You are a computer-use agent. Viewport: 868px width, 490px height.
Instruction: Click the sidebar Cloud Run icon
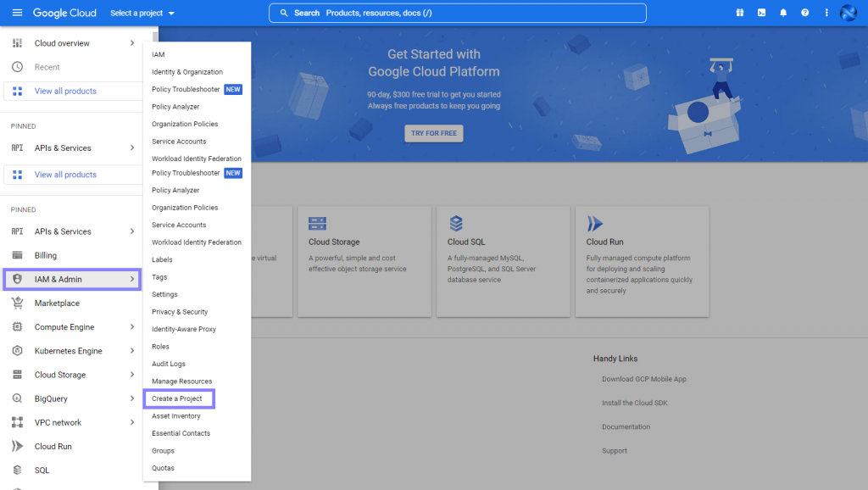(17, 446)
